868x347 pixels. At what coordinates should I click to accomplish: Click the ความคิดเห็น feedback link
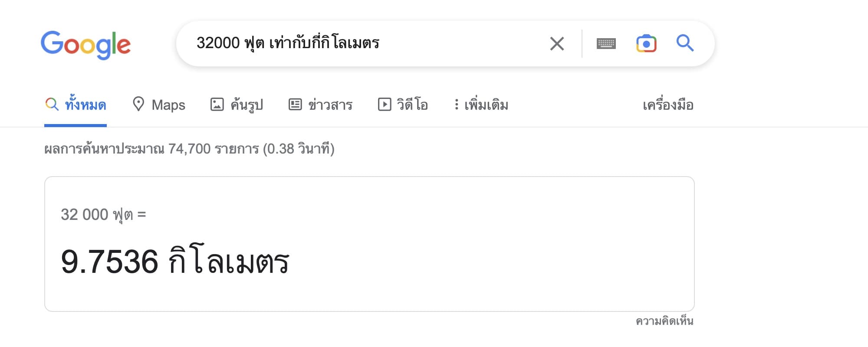pyautogui.click(x=664, y=321)
